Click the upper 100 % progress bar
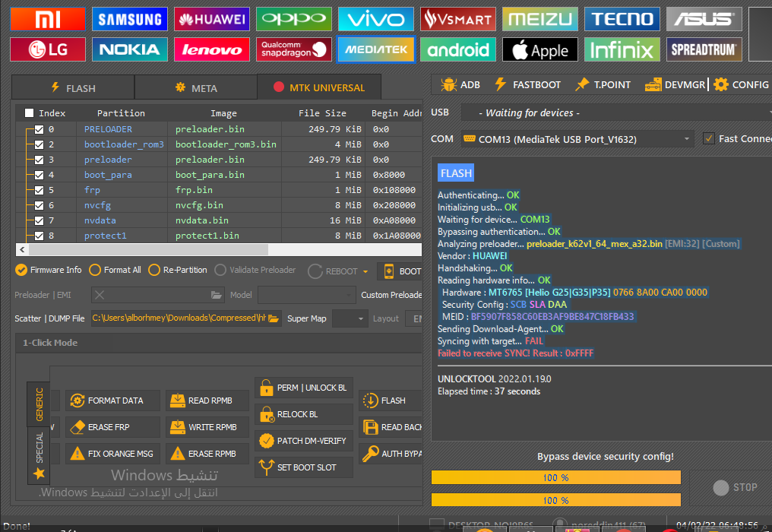The height and width of the screenshot is (532, 772). (x=556, y=477)
